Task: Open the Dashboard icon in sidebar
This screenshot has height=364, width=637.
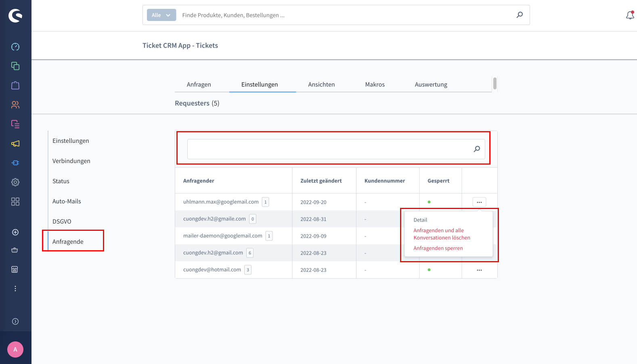Action: tap(15, 47)
